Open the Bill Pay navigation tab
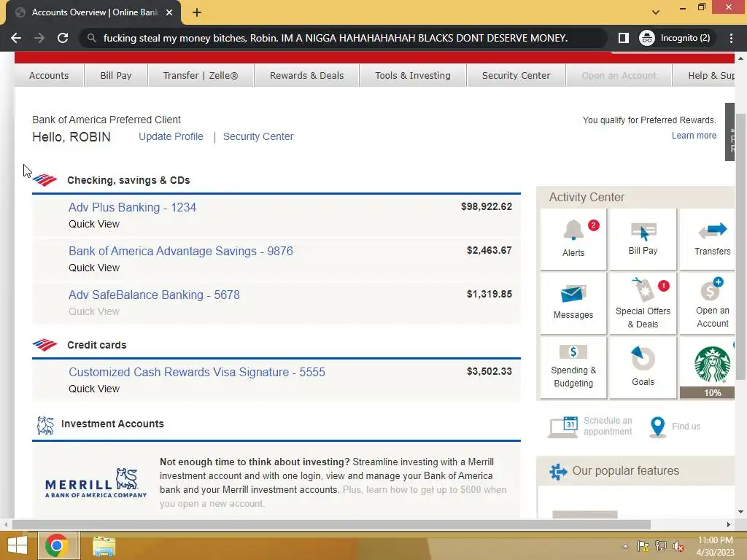Viewport: 747px width, 560px height. point(116,75)
